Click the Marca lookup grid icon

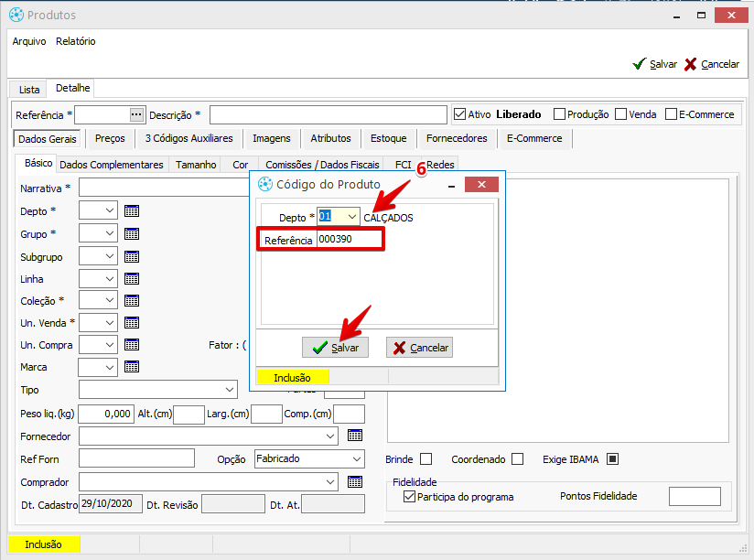(132, 366)
